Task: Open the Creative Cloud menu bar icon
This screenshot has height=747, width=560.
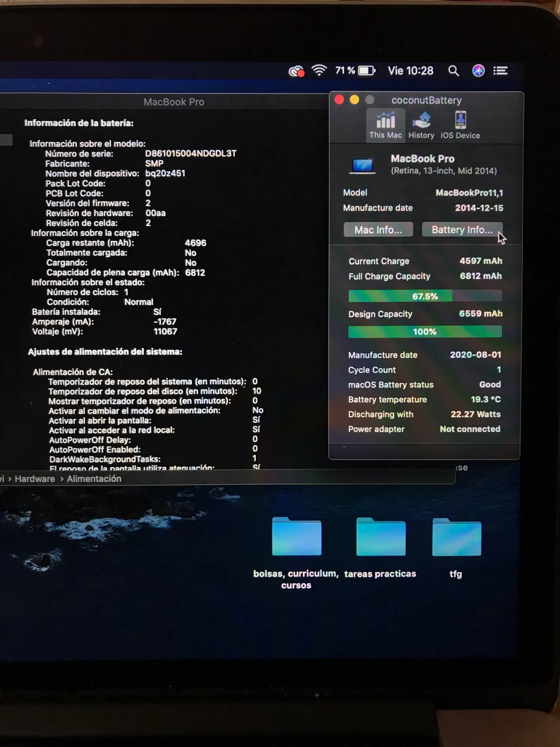Action: (x=296, y=71)
